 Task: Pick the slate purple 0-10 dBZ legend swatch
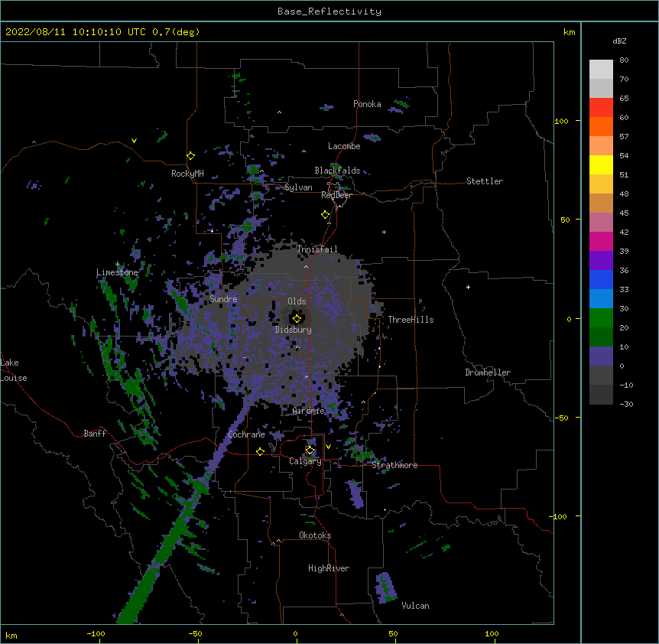[601, 356]
